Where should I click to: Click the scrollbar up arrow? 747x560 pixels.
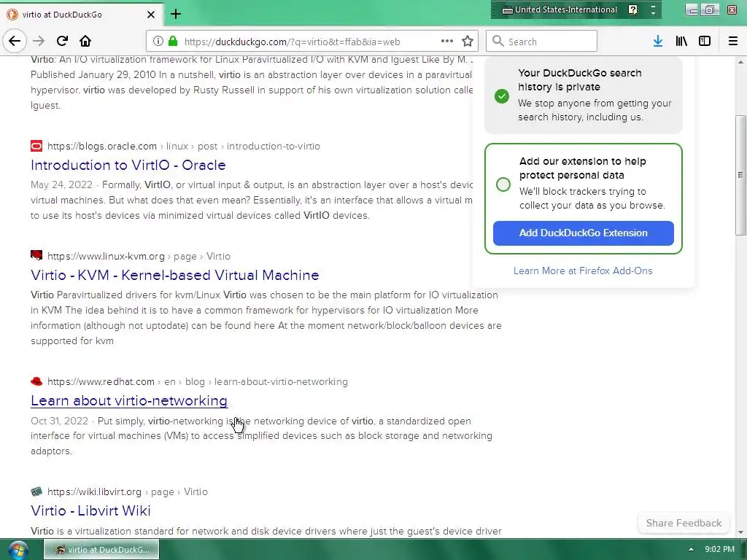740,62
